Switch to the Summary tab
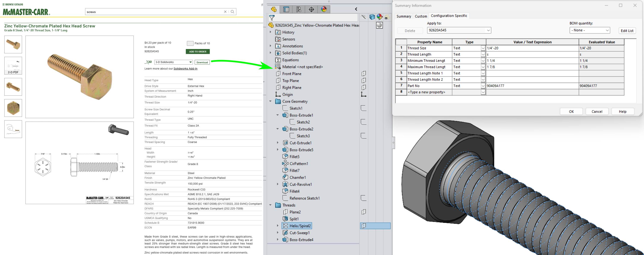 (x=404, y=16)
